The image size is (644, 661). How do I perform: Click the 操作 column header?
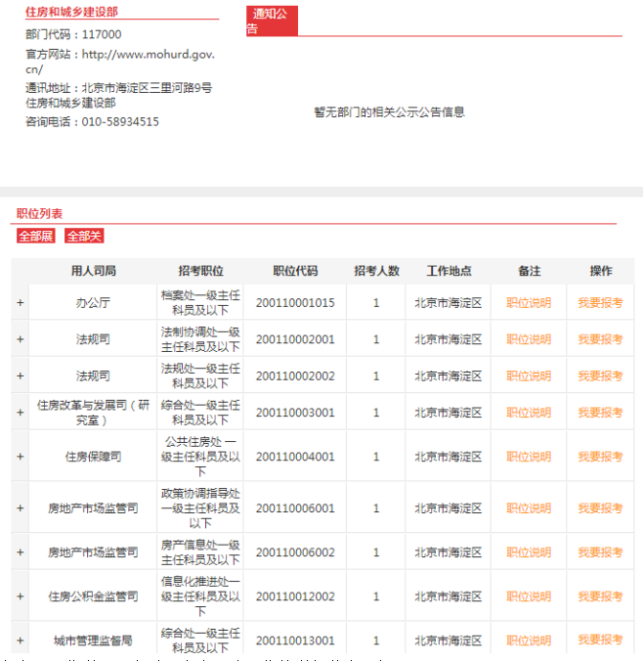(601, 271)
